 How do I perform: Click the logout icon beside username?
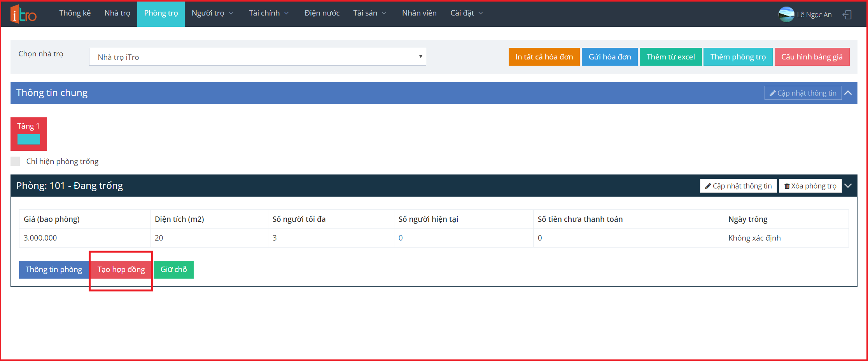pyautogui.click(x=847, y=15)
